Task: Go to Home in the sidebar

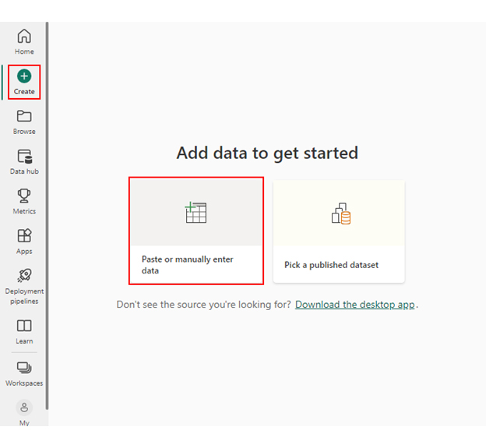Action: [x=24, y=42]
